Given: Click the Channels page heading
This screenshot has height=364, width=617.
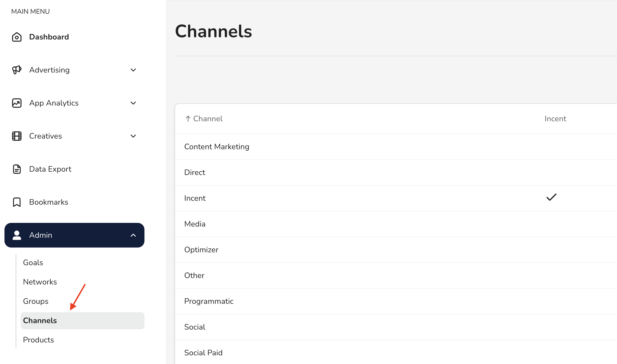Looking at the screenshot, I should click(x=214, y=31).
